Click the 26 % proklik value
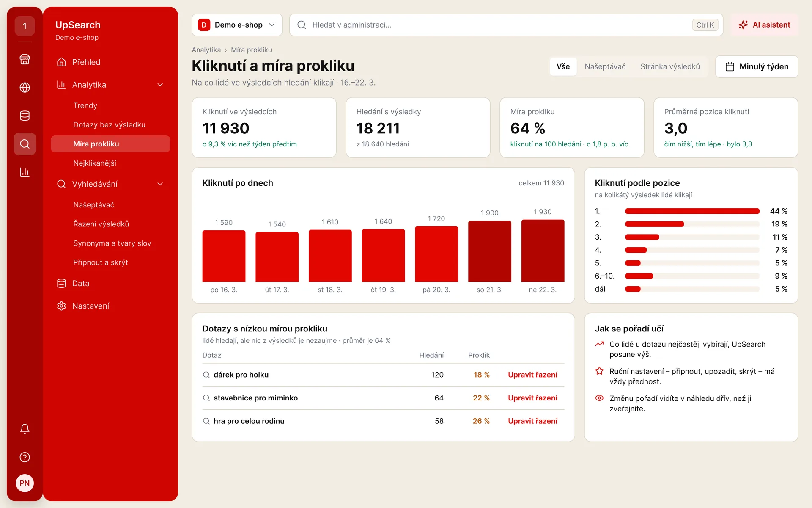Image resolution: width=812 pixels, height=508 pixels. [x=481, y=421]
